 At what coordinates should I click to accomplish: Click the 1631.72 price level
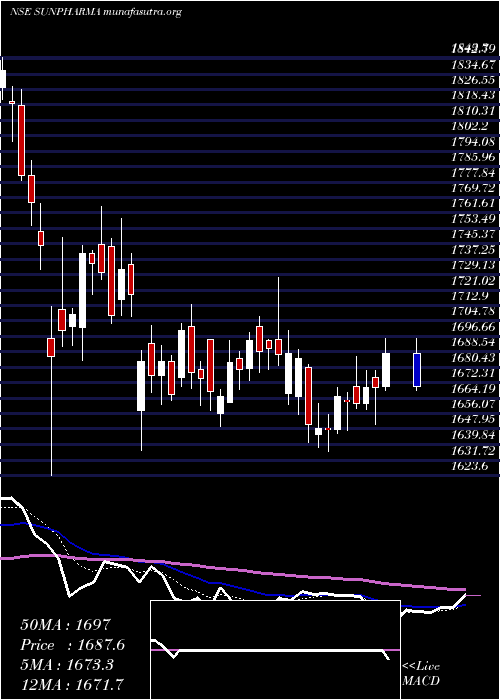[473, 450]
